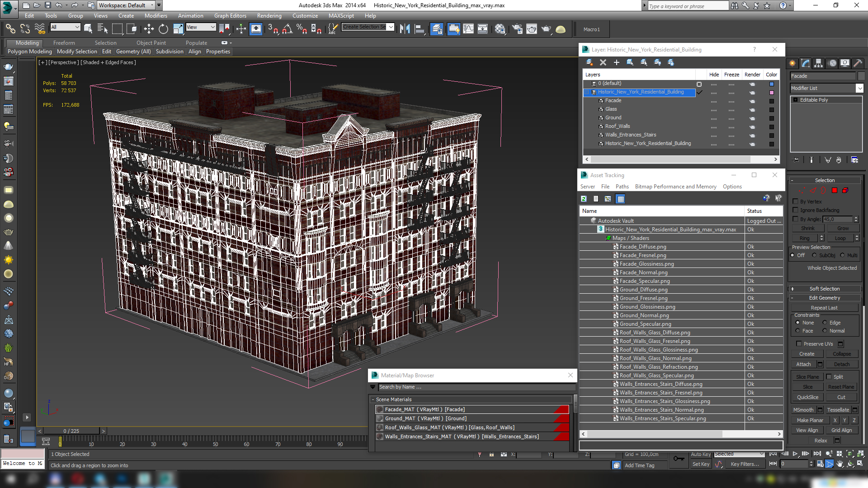
Task: Switch to the Freeform ribbon tab
Action: click(64, 43)
